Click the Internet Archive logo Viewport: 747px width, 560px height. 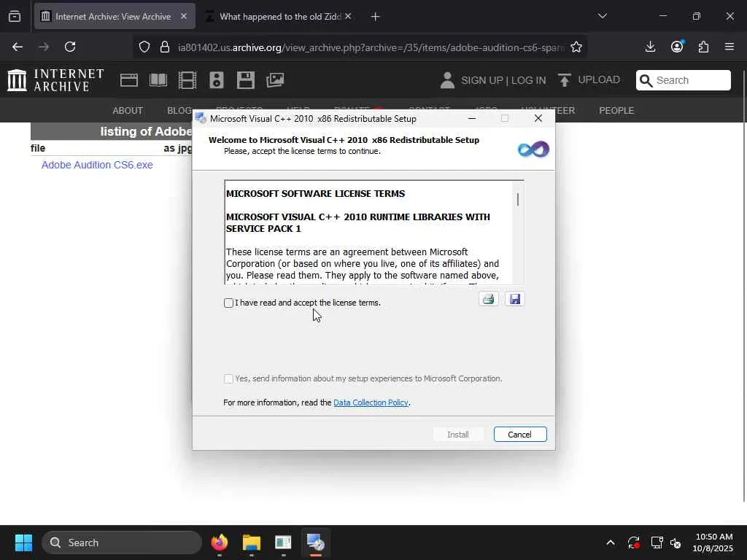(x=55, y=80)
